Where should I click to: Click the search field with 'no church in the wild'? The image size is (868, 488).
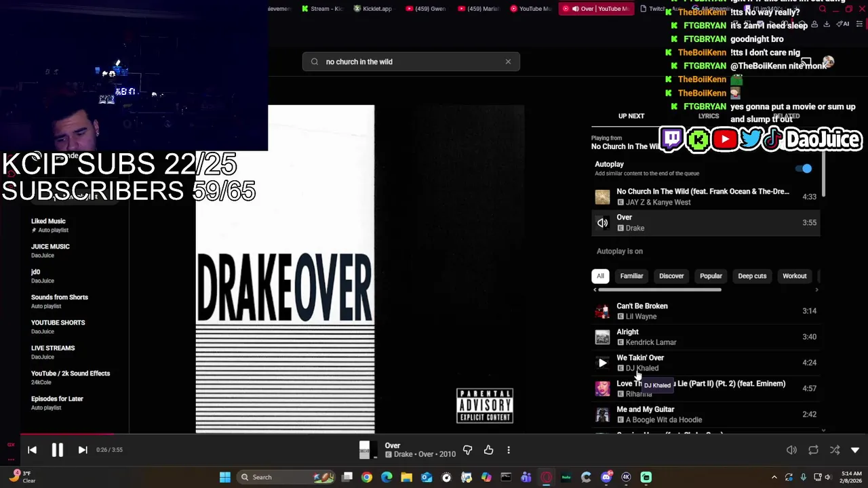click(x=411, y=62)
